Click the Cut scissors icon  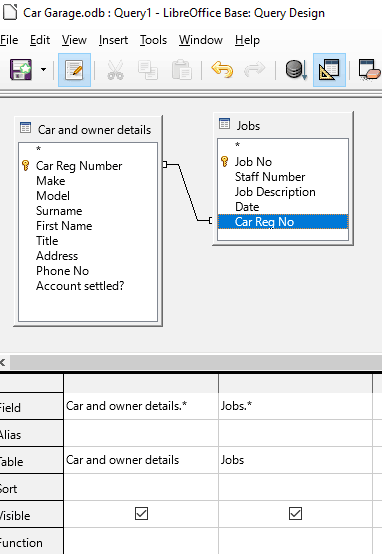point(115,70)
